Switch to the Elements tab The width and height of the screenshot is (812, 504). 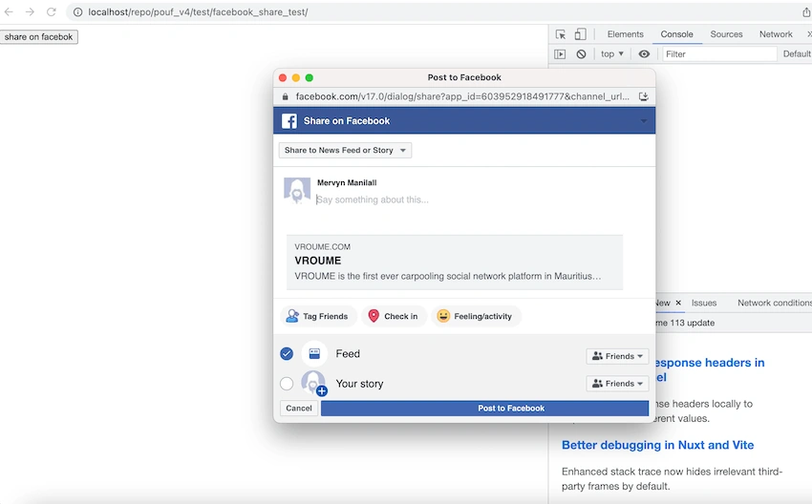coord(625,34)
